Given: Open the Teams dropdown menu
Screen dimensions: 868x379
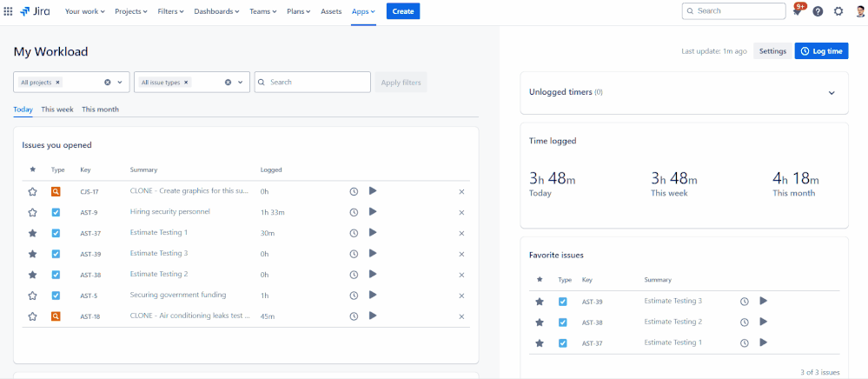Looking at the screenshot, I should [263, 11].
